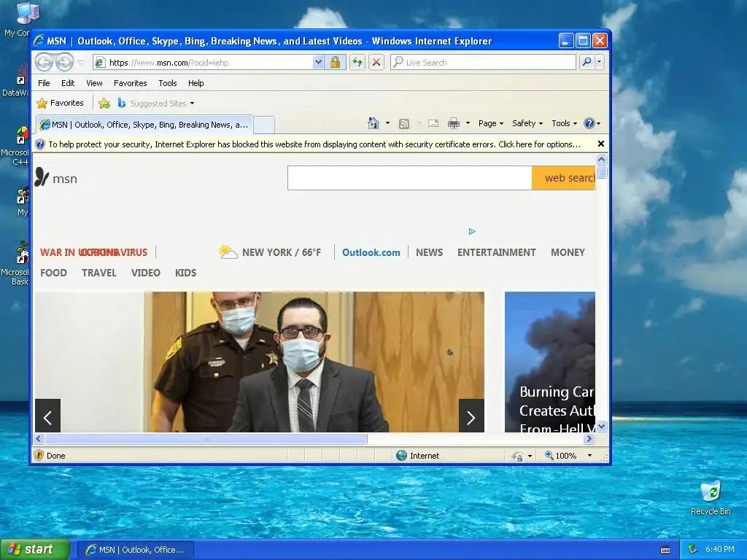Expand the address bar history dropdown
The image size is (747, 560).
[318, 63]
